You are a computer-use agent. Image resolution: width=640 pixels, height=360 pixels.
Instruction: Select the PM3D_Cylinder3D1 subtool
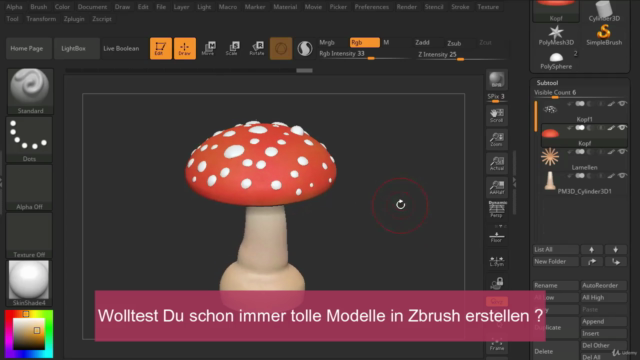point(584,183)
